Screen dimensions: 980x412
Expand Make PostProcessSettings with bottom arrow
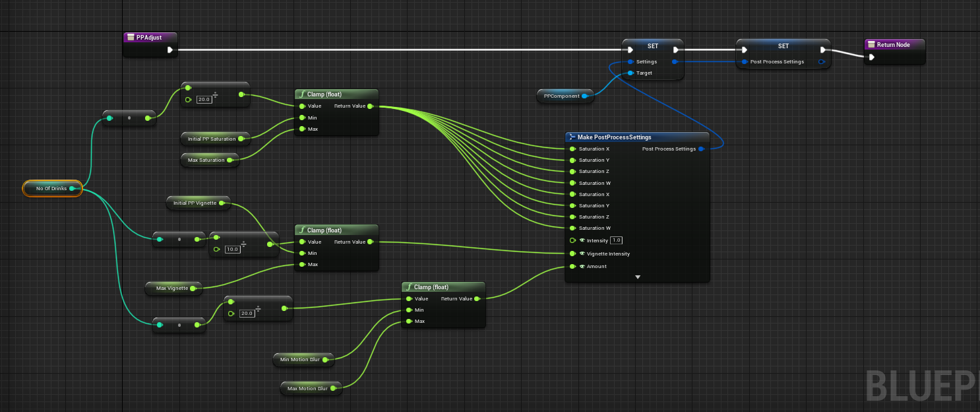click(x=638, y=277)
